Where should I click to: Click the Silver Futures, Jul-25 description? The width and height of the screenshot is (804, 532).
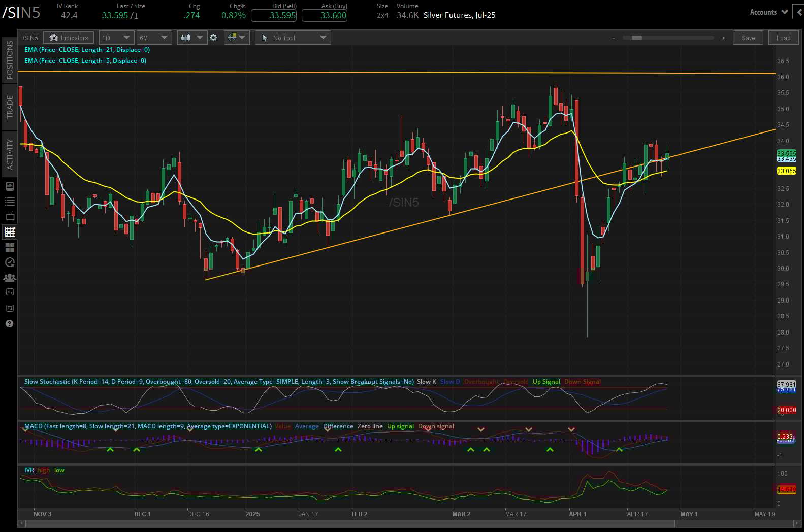pos(460,15)
